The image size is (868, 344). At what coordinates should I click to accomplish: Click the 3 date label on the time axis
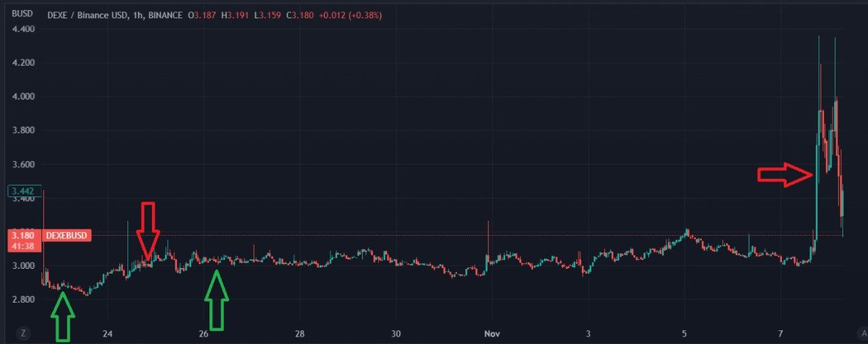(x=588, y=334)
